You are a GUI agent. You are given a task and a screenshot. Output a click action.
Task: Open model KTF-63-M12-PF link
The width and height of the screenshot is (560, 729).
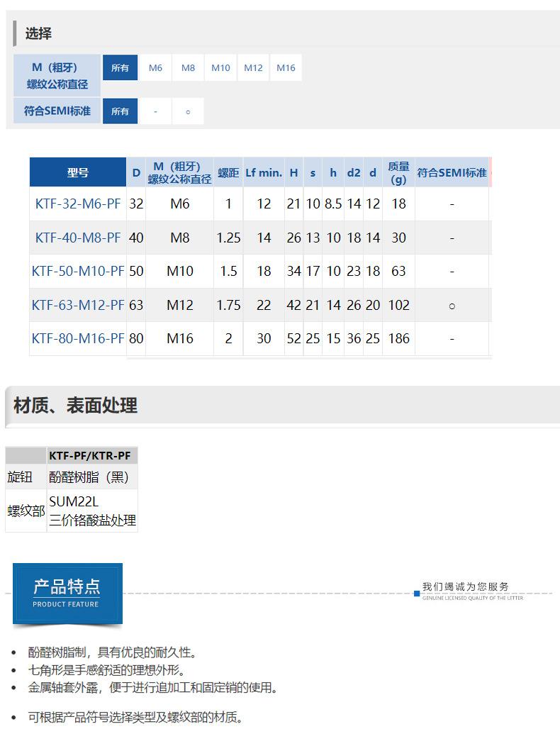point(78,305)
